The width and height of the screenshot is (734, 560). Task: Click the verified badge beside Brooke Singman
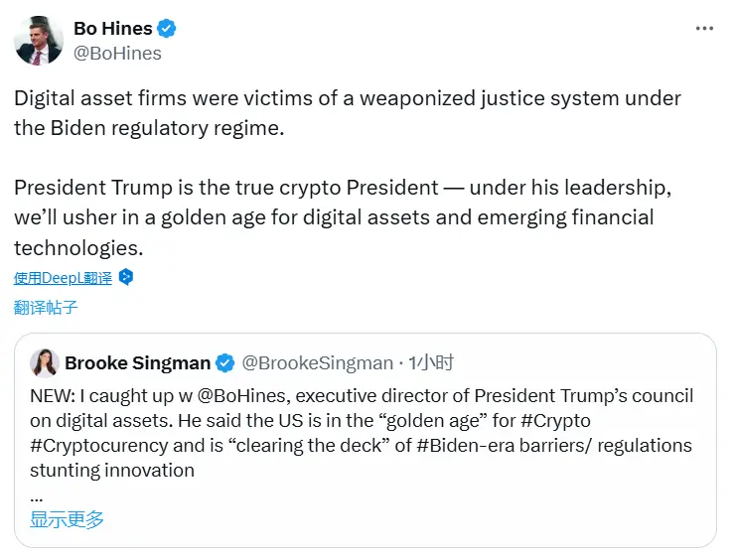(226, 363)
